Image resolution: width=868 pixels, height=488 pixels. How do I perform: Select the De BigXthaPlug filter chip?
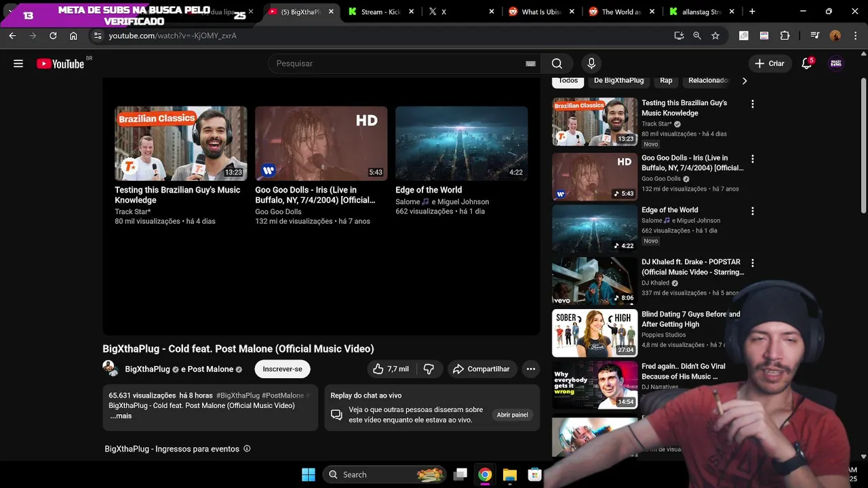(618, 81)
